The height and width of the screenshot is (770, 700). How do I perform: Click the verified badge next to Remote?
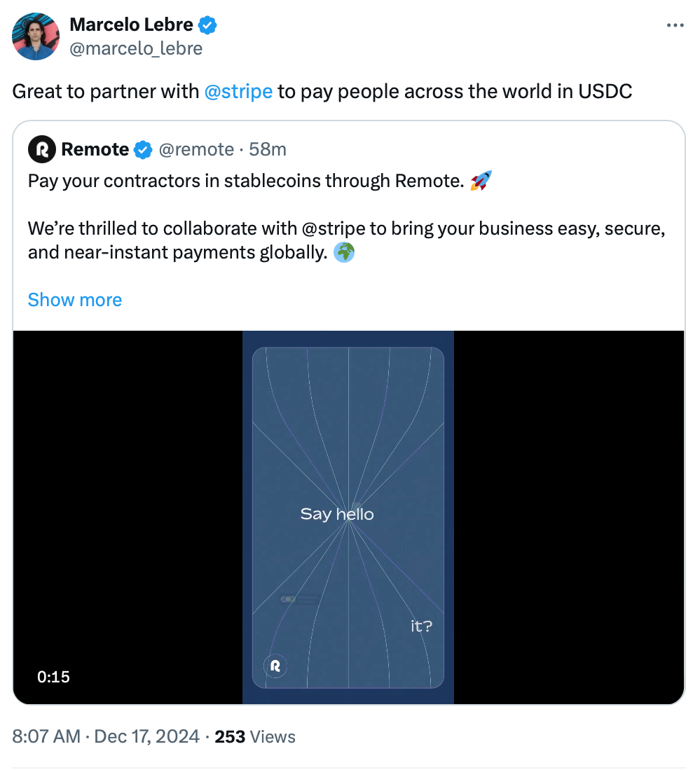click(x=143, y=149)
